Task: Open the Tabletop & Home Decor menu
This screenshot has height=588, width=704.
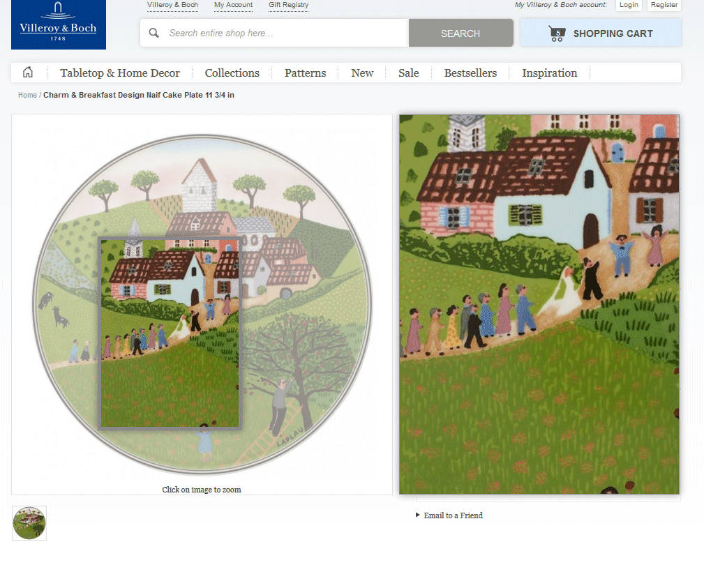Action: click(x=120, y=73)
